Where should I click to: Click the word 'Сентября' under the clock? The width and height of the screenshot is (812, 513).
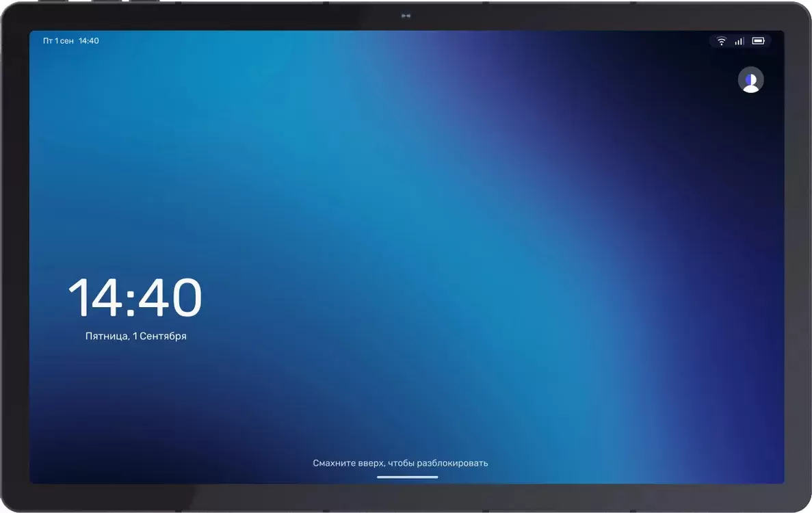163,336
